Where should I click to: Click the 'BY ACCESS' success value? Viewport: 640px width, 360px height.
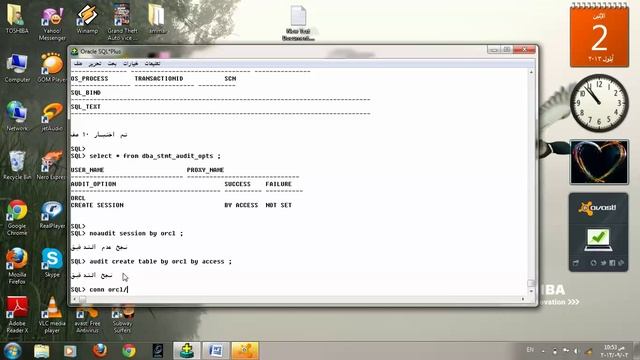point(241,205)
